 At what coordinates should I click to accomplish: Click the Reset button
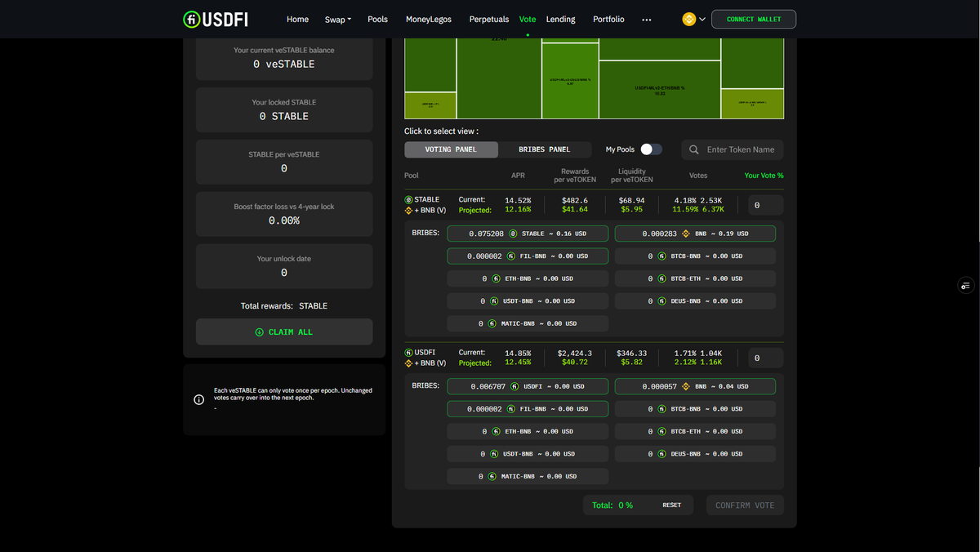point(671,505)
